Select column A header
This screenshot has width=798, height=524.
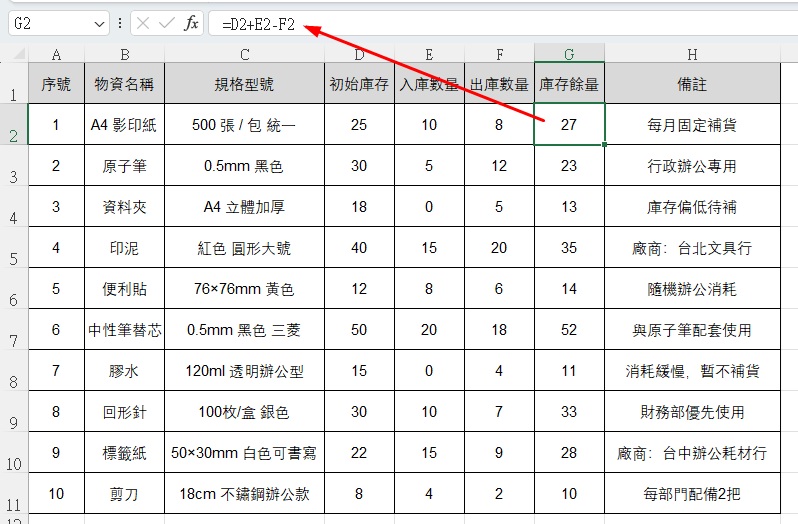tap(56, 54)
